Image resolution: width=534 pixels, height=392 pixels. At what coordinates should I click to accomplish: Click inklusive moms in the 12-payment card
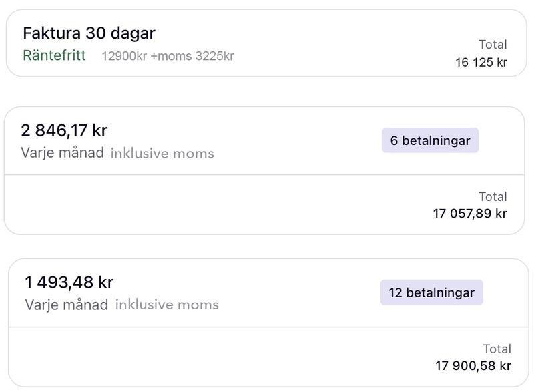click(x=167, y=305)
